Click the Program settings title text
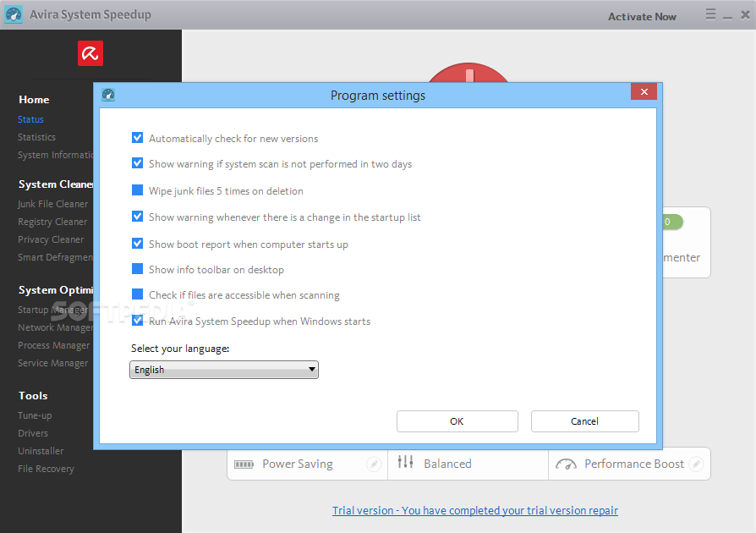The width and height of the screenshot is (756, 533). [x=377, y=96]
